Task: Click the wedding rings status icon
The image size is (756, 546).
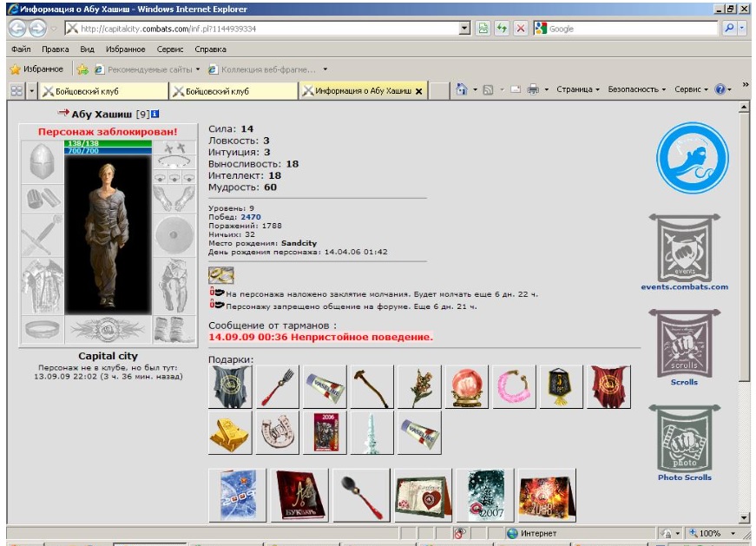Action: pyautogui.click(x=221, y=274)
